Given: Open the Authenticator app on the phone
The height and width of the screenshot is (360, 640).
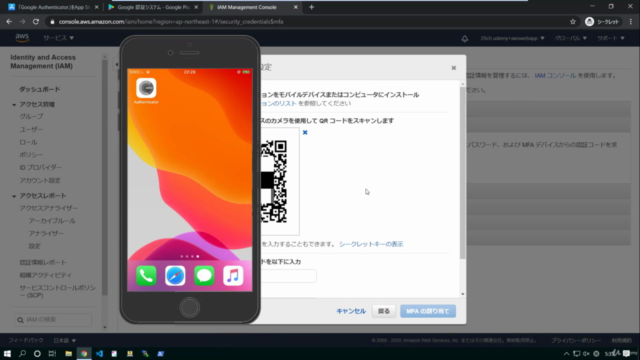Looking at the screenshot, I should 146,88.
